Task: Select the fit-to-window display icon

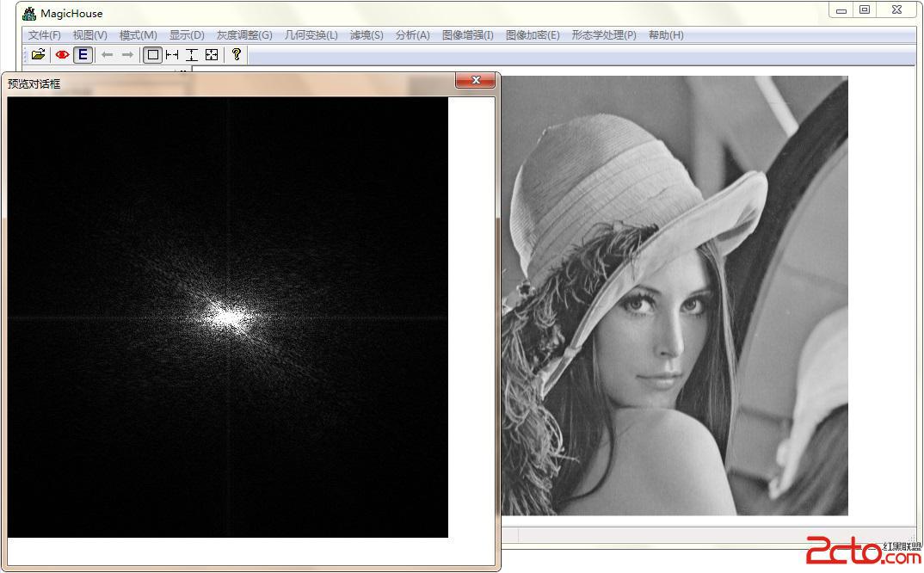Action: point(212,55)
